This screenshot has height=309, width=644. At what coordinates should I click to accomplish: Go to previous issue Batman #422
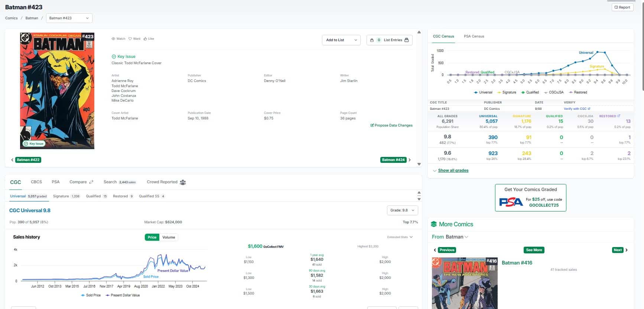28,160
